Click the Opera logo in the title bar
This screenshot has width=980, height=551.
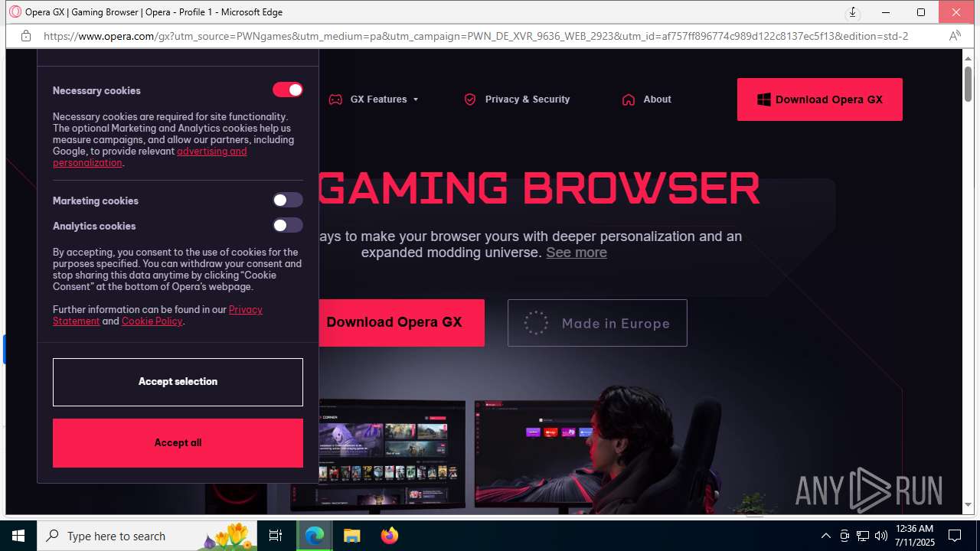(15, 12)
